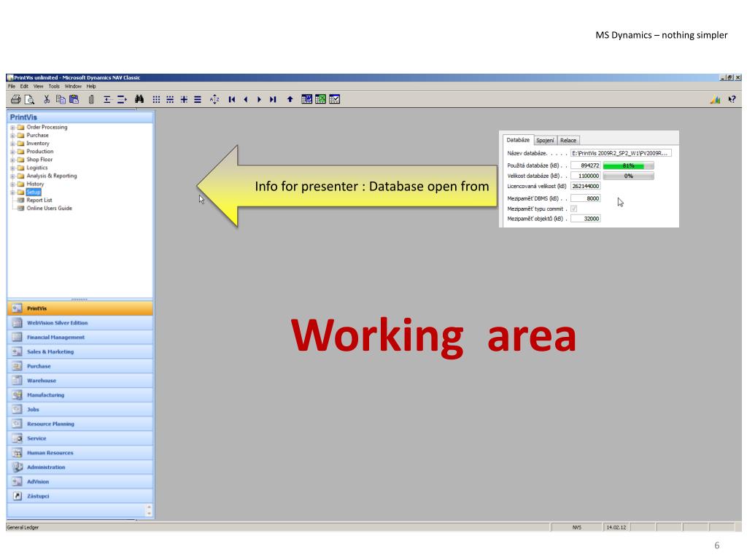The height and width of the screenshot is (560, 747).
Task: Expand the Setup folder
Action: coord(12,192)
